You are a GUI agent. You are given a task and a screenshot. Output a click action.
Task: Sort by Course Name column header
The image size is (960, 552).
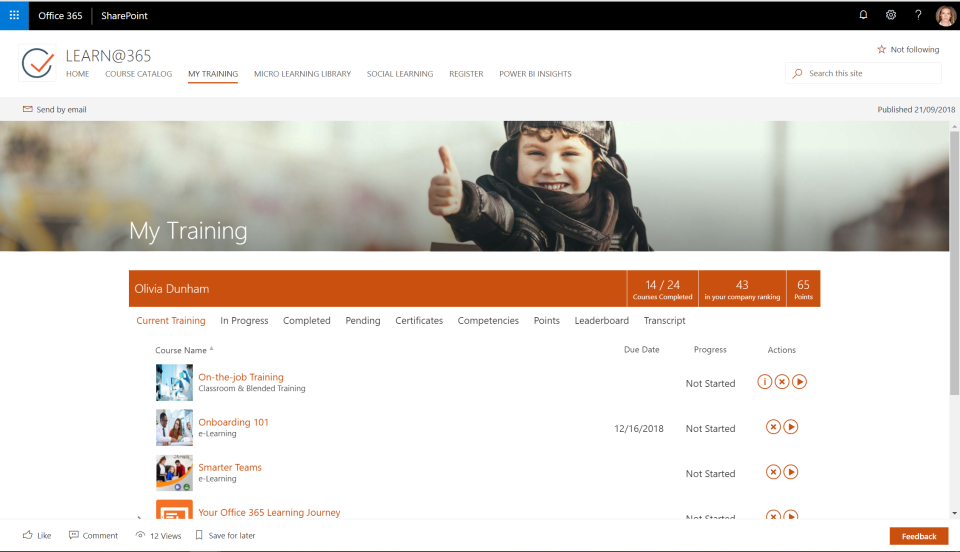(181, 350)
